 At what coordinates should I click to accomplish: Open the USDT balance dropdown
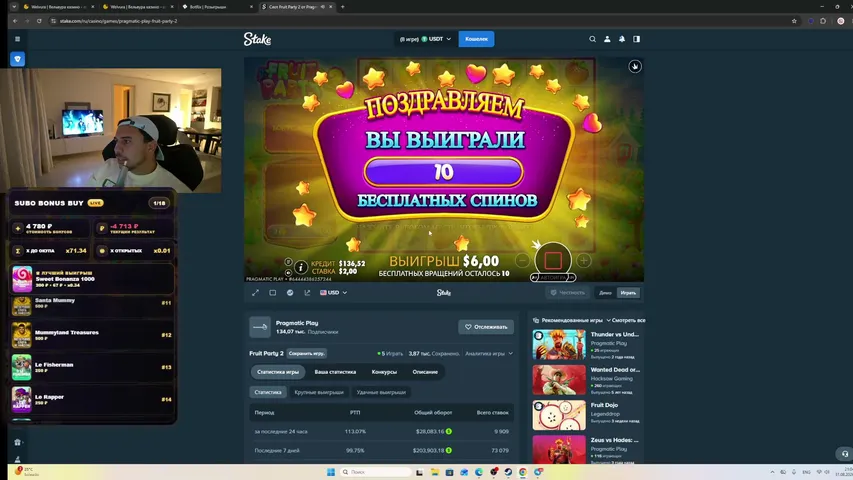tap(425, 39)
